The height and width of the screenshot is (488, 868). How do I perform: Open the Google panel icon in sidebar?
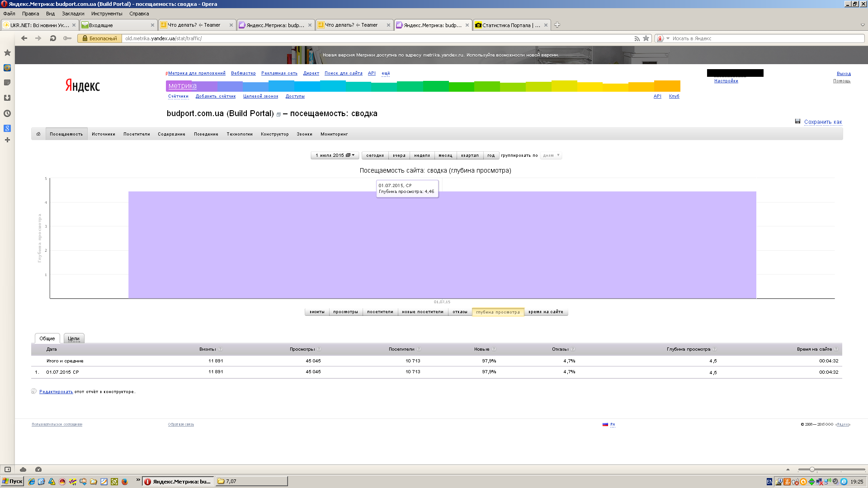pyautogui.click(x=7, y=128)
